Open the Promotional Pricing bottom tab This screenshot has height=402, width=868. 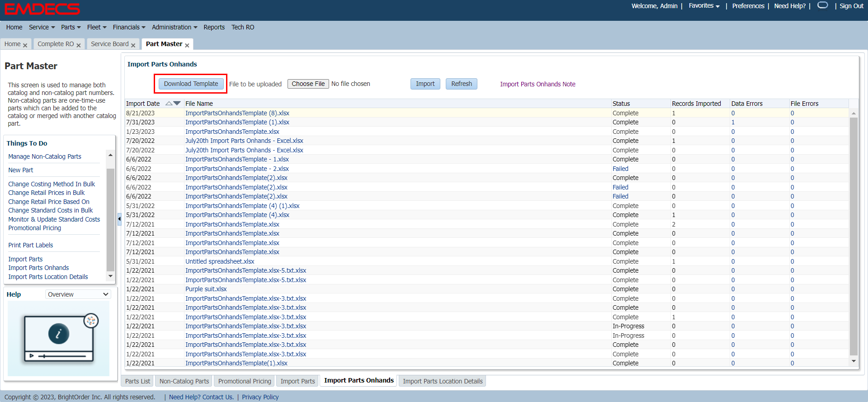coord(245,381)
